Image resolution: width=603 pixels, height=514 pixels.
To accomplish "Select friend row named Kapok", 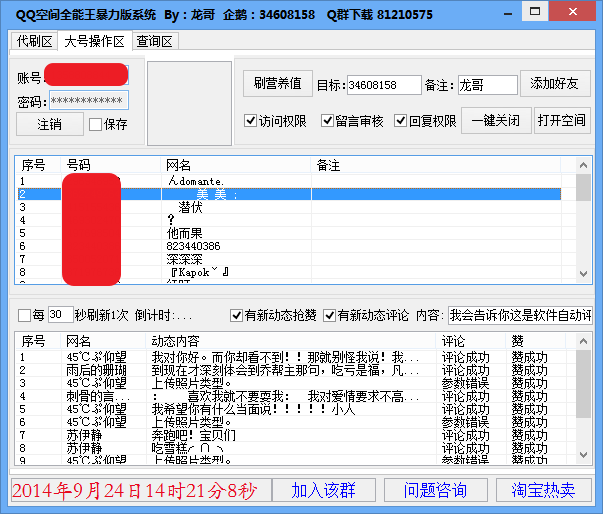I will 289,272.
